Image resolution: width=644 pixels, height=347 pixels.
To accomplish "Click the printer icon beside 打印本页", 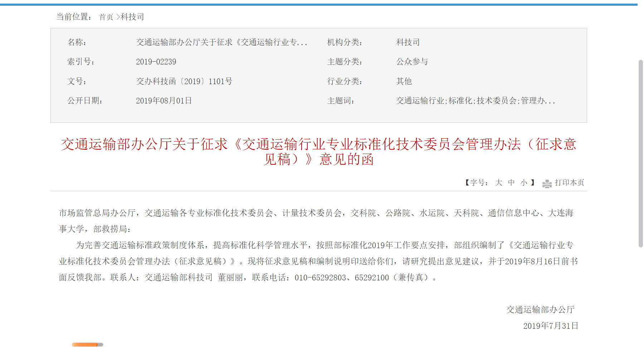I will [547, 184].
